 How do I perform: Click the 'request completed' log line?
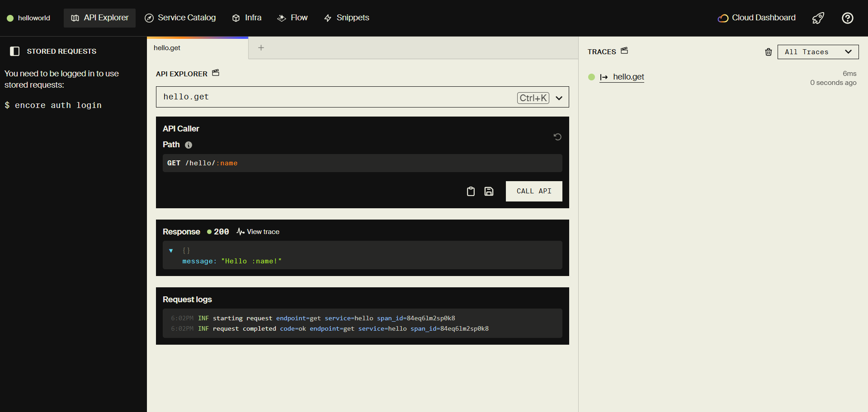pos(330,329)
